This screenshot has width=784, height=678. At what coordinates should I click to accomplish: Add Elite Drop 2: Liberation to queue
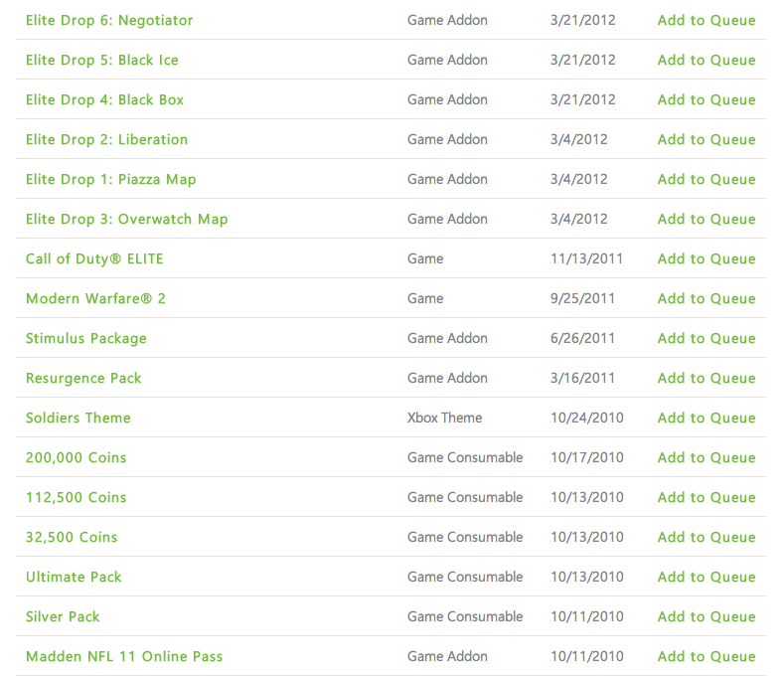(706, 139)
